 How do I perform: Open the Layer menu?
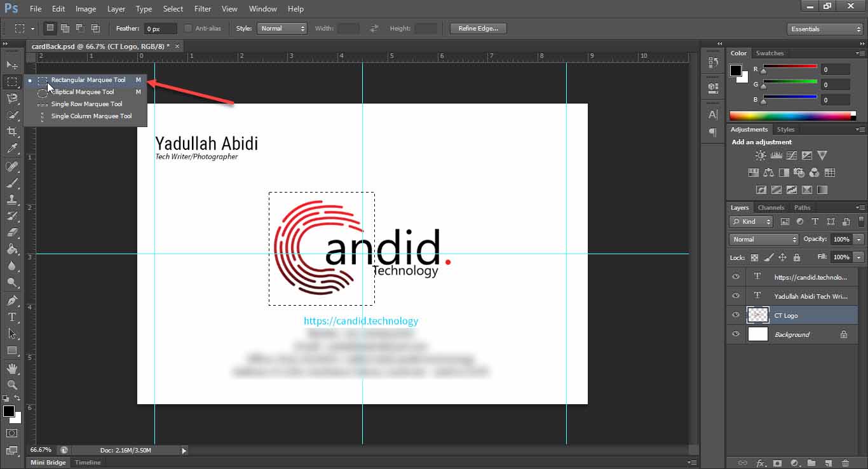point(116,9)
